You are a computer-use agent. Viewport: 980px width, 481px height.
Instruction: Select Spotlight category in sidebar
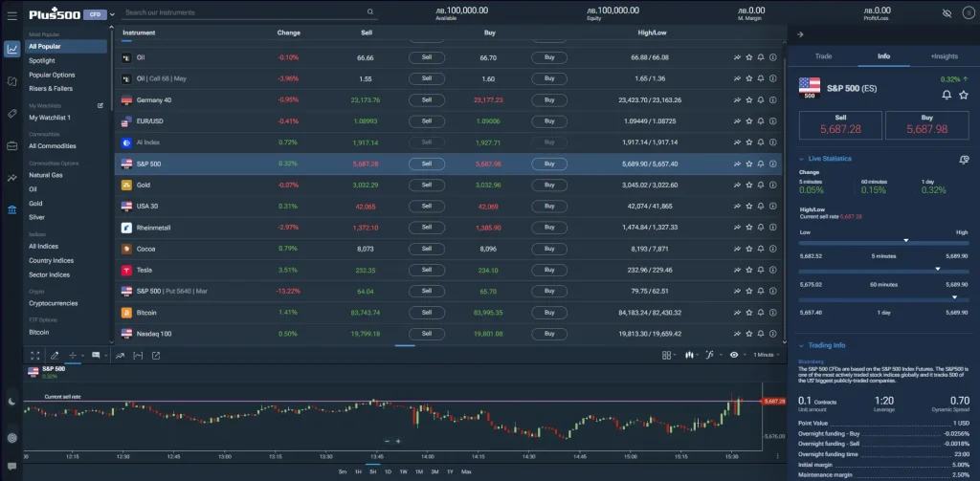click(x=42, y=60)
